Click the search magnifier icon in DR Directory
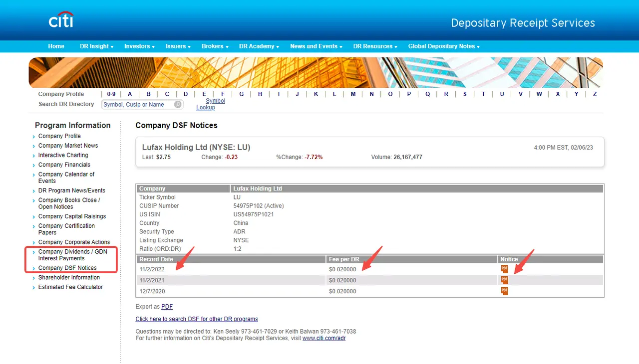The height and width of the screenshot is (364, 639). point(178,105)
